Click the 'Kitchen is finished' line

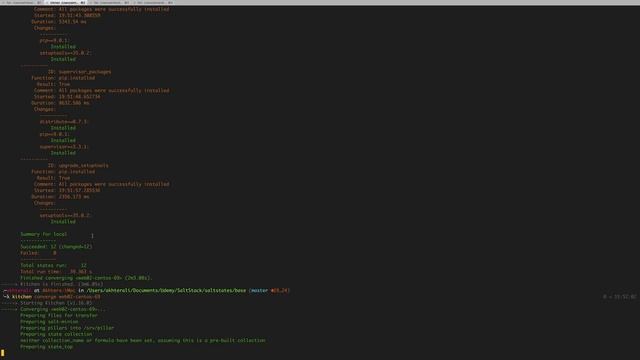(62, 284)
